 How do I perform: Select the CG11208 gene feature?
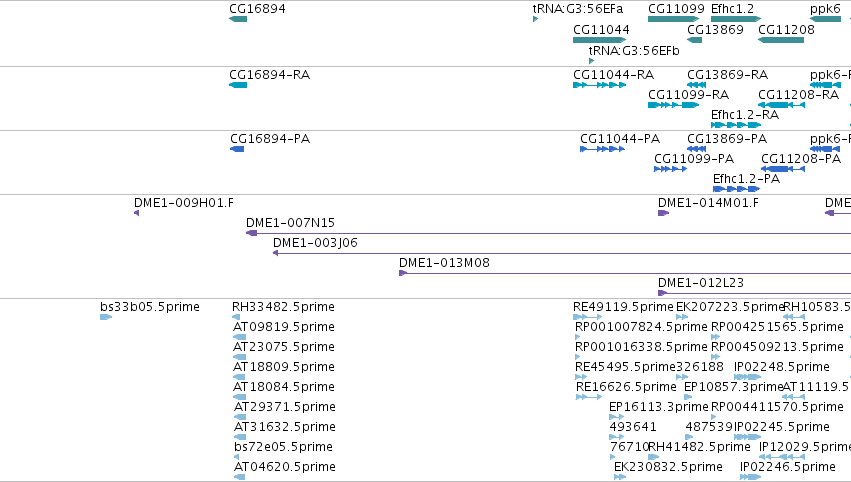781,40
